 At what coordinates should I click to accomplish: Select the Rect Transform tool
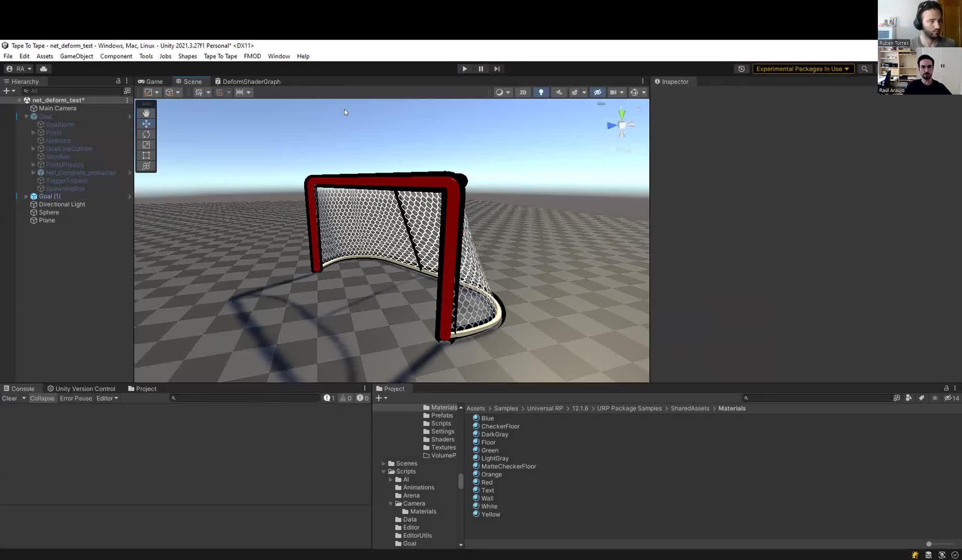pyautogui.click(x=146, y=155)
